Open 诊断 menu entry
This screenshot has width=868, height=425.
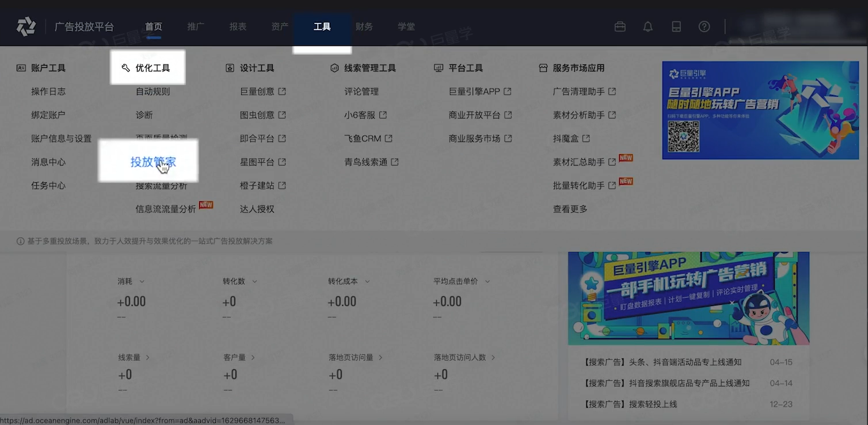click(144, 115)
